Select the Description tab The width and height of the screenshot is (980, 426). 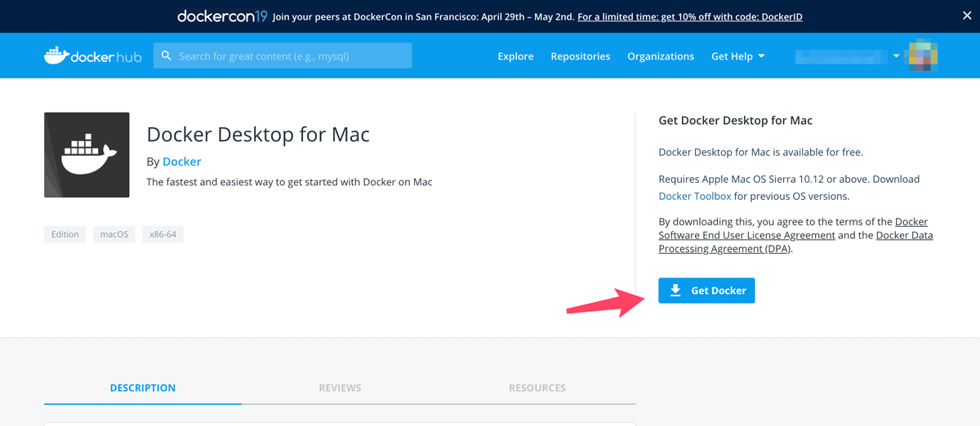click(x=143, y=388)
